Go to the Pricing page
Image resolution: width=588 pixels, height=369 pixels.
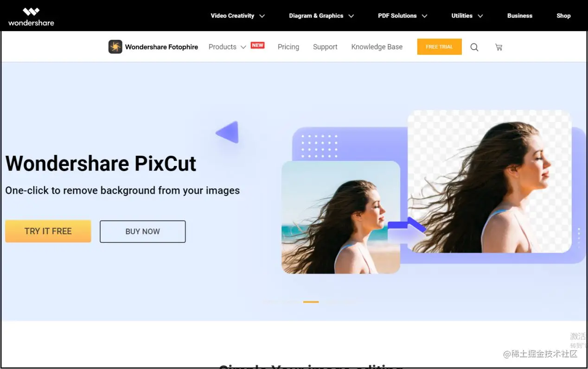(288, 47)
